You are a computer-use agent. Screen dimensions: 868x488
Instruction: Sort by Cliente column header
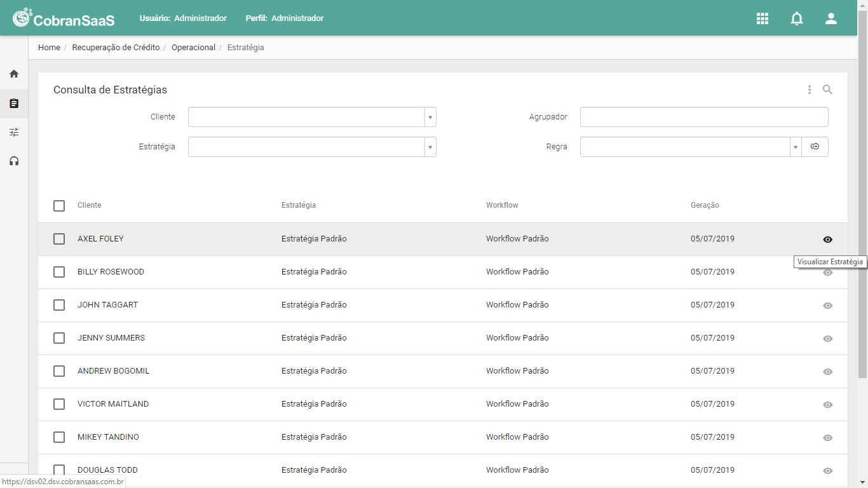pyautogui.click(x=89, y=205)
